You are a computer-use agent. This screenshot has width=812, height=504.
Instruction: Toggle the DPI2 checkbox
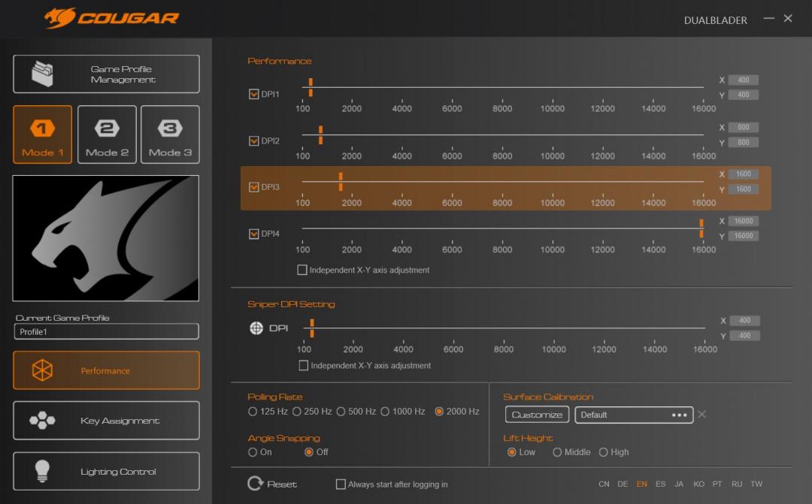click(x=254, y=140)
